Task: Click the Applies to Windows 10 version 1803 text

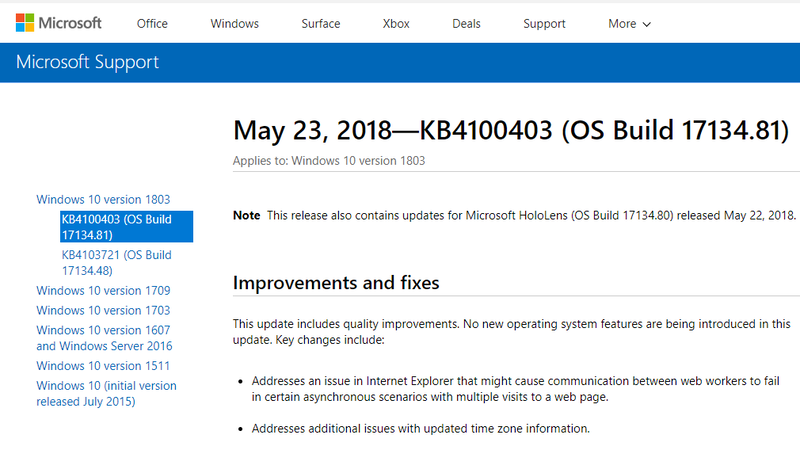Action: coord(329,160)
